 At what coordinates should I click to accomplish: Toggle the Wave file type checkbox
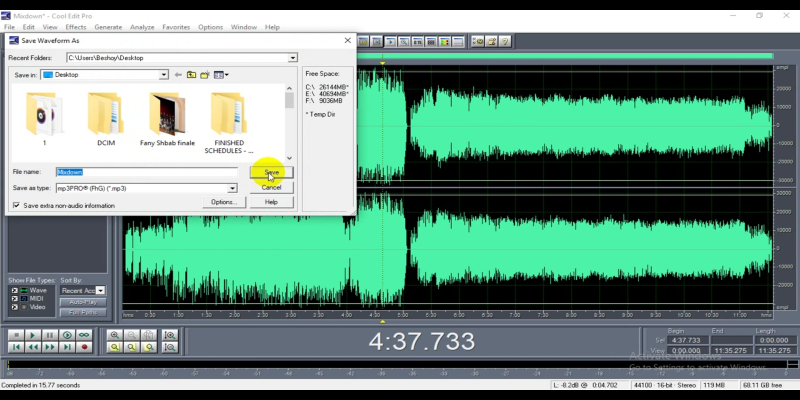14,290
